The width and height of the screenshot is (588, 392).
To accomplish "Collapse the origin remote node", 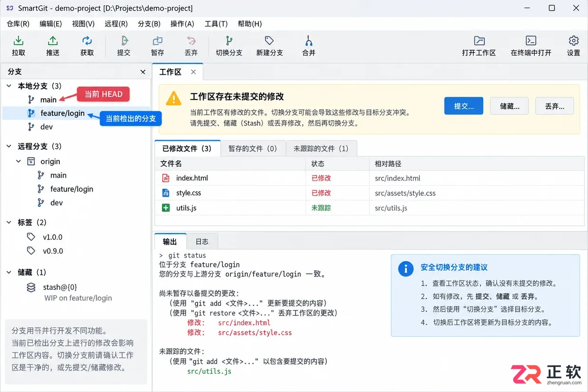I will [x=19, y=162].
